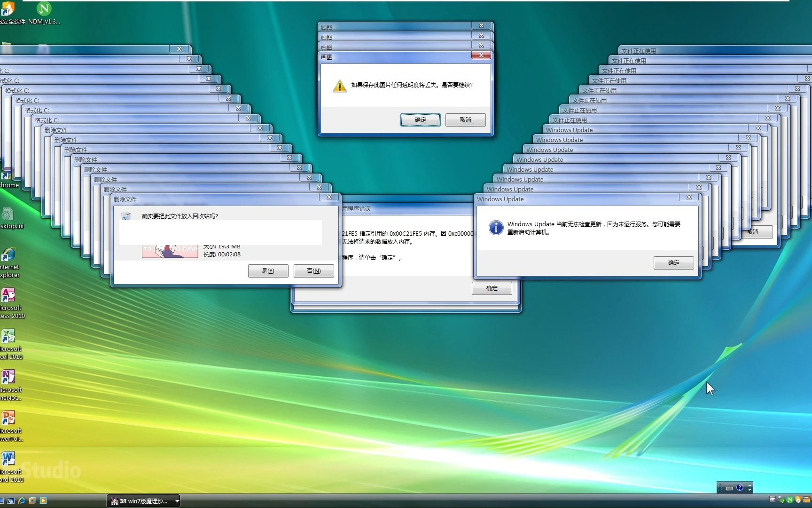Launch Windows Media Player from quick launch
The image size is (812, 508).
click(43, 501)
